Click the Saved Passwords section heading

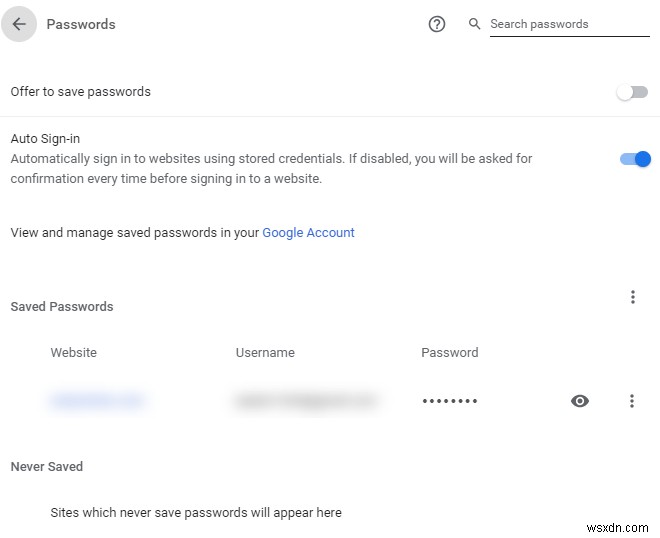62,307
